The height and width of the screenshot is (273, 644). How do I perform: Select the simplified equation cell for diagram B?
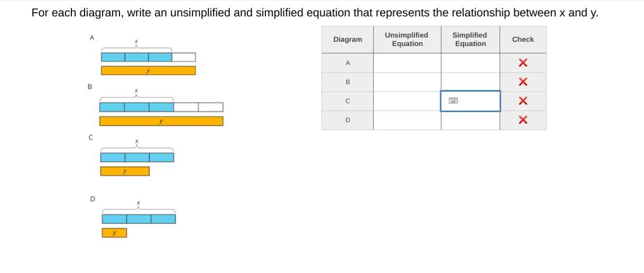(470, 82)
